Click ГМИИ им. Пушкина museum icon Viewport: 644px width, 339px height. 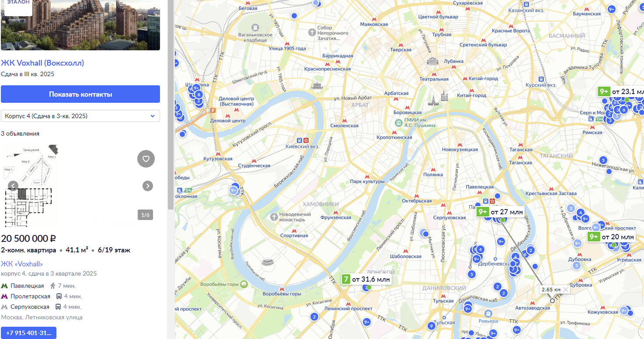point(398,122)
